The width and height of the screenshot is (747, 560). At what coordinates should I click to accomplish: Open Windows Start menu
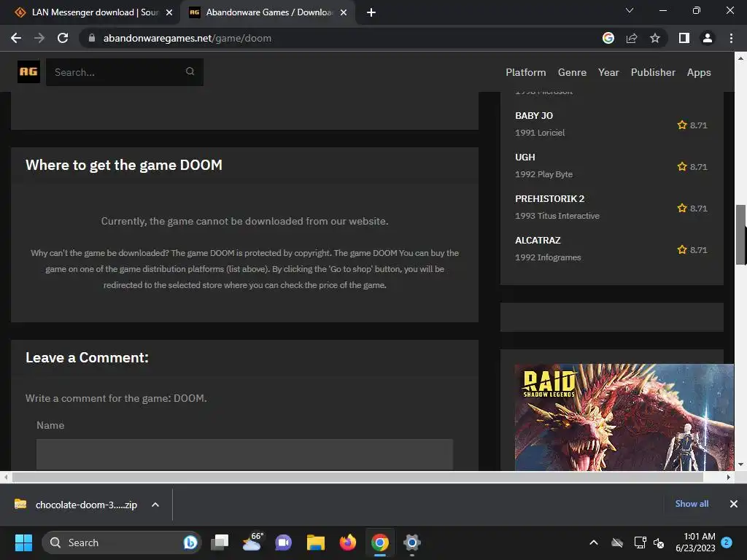pos(23,542)
